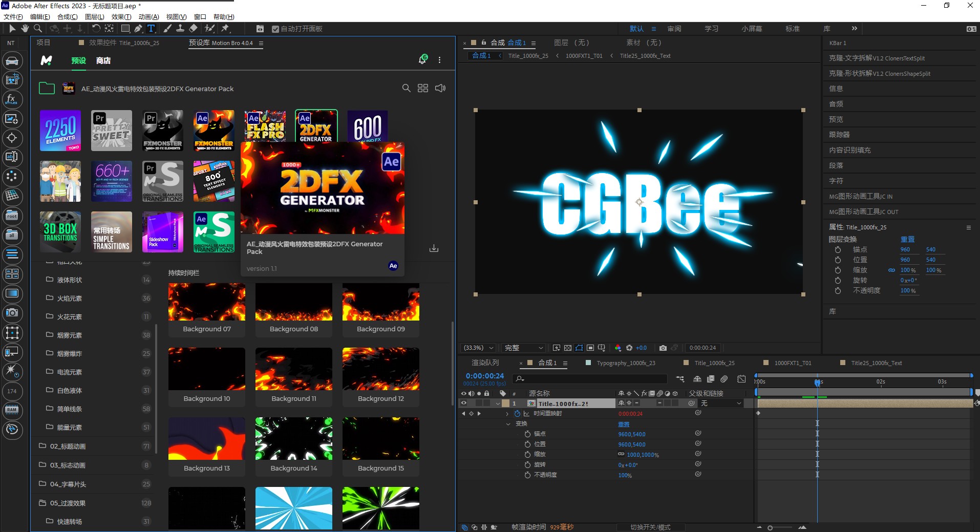Click car icon in left sidebar
The height and width of the screenshot is (532, 980).
[12, 61]
